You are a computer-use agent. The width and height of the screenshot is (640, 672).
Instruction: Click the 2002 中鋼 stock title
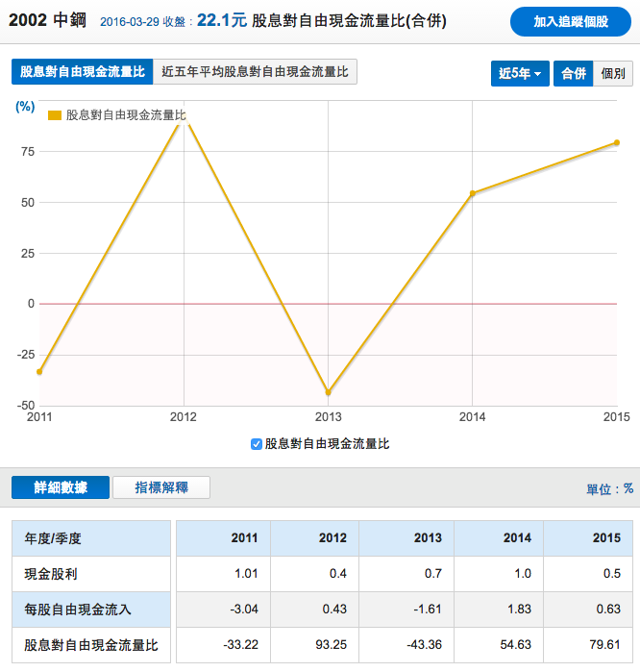48,20
